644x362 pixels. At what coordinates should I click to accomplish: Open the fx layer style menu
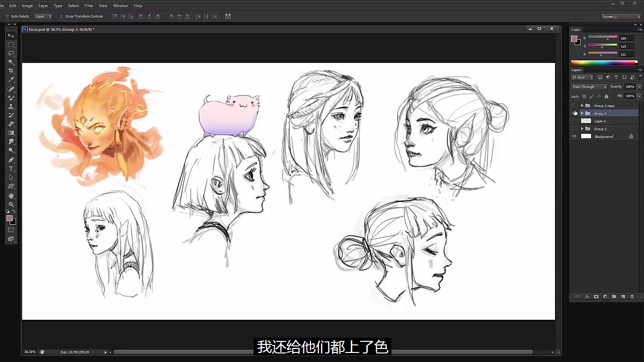coord(587,297)
